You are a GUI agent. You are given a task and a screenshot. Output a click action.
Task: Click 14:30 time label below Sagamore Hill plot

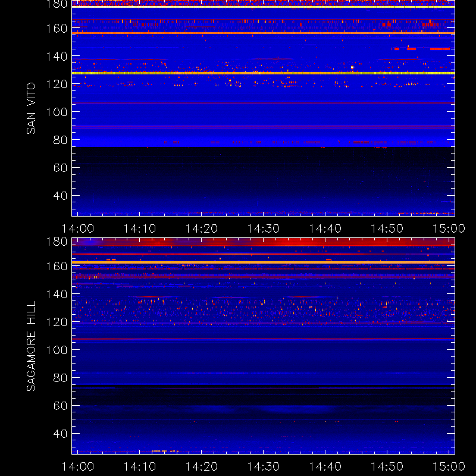pyautogui.click(x=264, y=466)
